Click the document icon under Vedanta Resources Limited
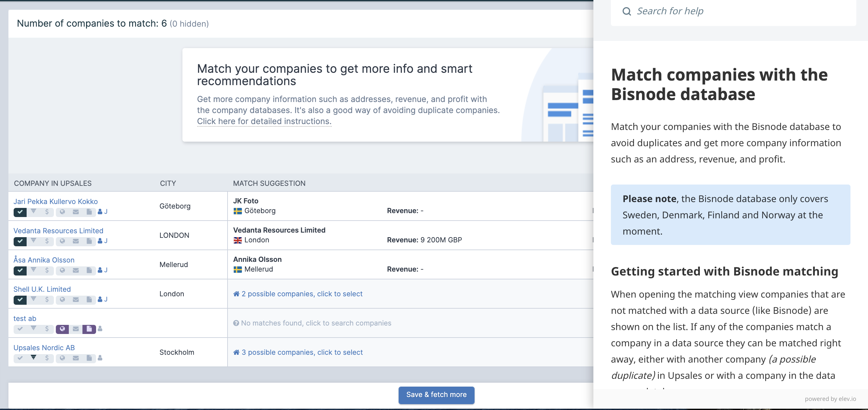868x410 pixels. coord(89,241)
